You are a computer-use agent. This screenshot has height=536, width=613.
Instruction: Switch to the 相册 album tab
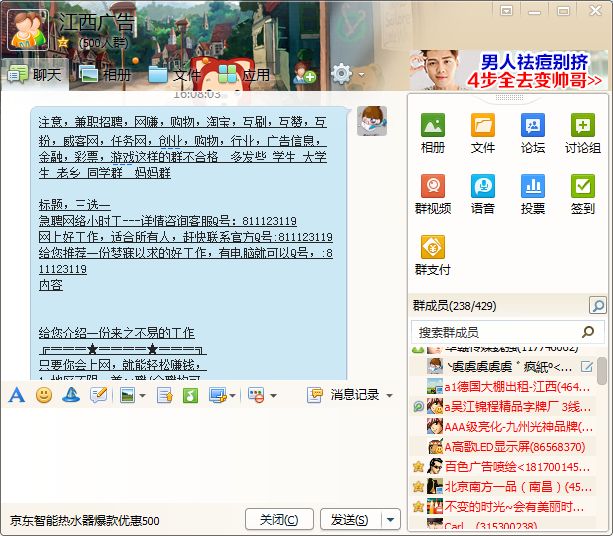(x=105, y=74)
